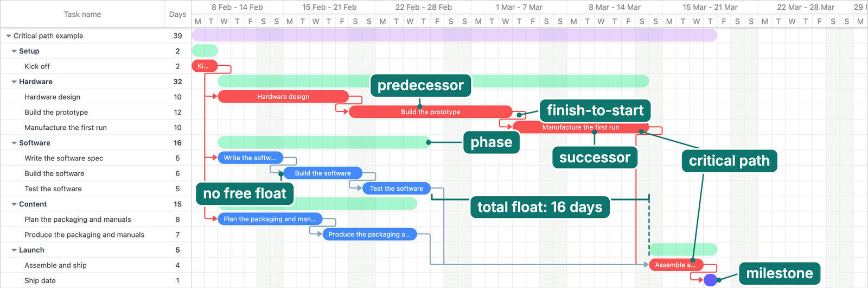
Task: Click the 1 day value for Ship date
Action: (x=177, y=280)
